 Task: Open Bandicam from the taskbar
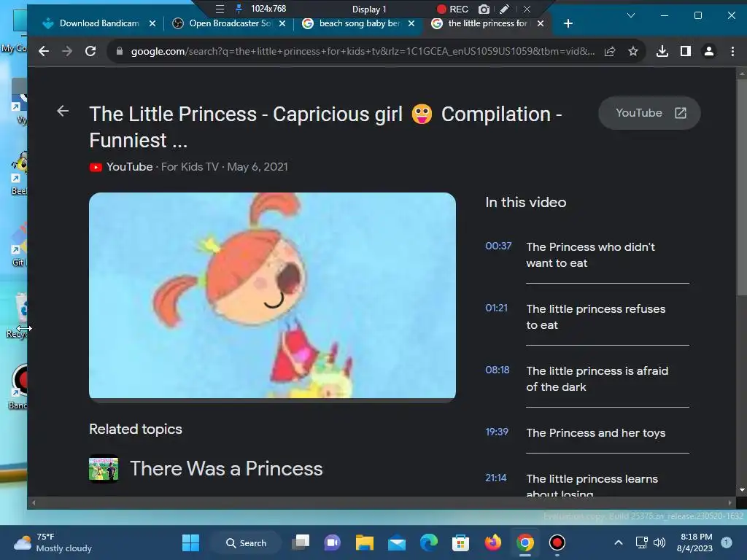coord(557,542)
